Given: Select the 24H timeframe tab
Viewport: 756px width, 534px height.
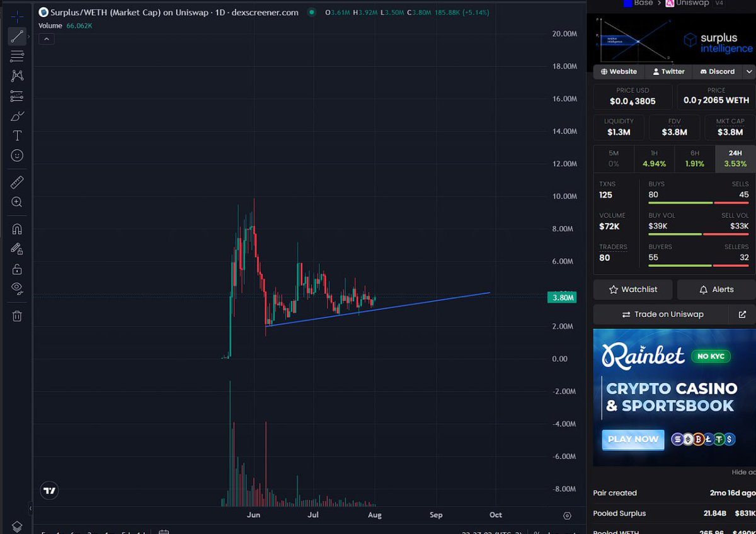Looking at the screenshot, I should [x=735, y=159].
